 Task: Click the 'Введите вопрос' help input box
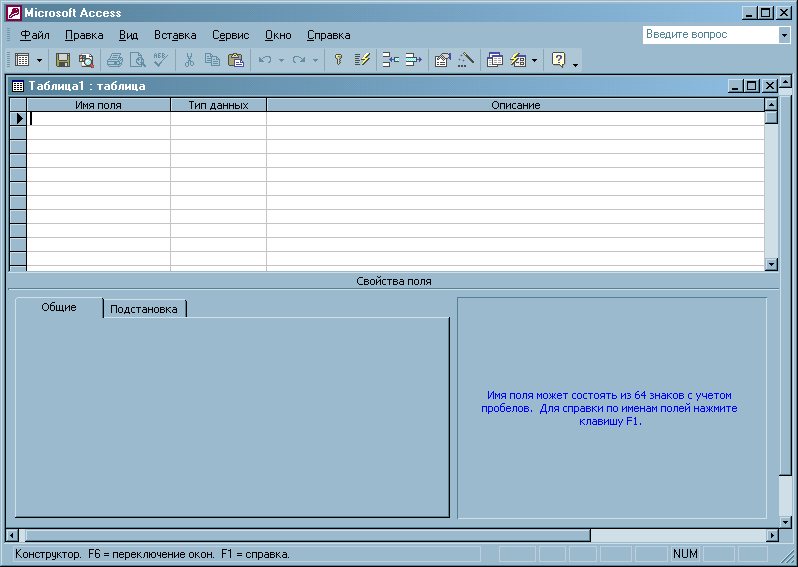(710, 35)
